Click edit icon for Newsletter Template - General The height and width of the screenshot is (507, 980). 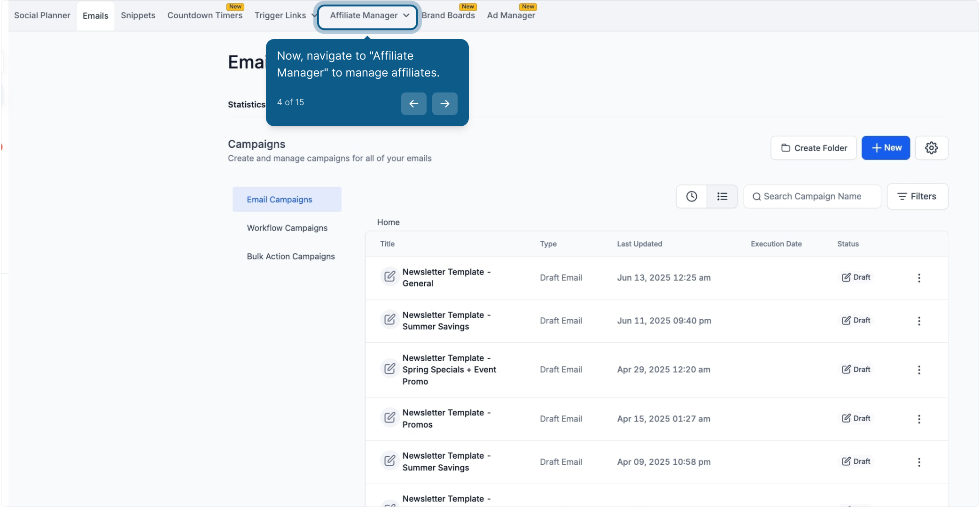coord(389,277)
